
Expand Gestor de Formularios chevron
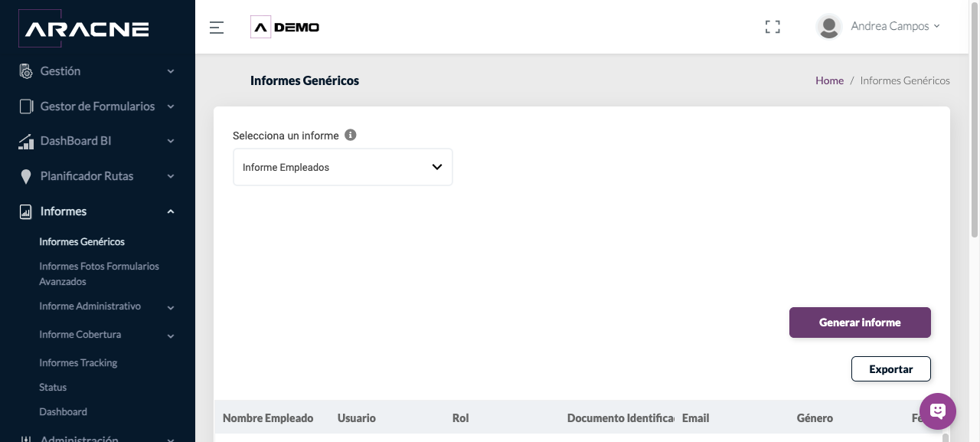(171, 106)
